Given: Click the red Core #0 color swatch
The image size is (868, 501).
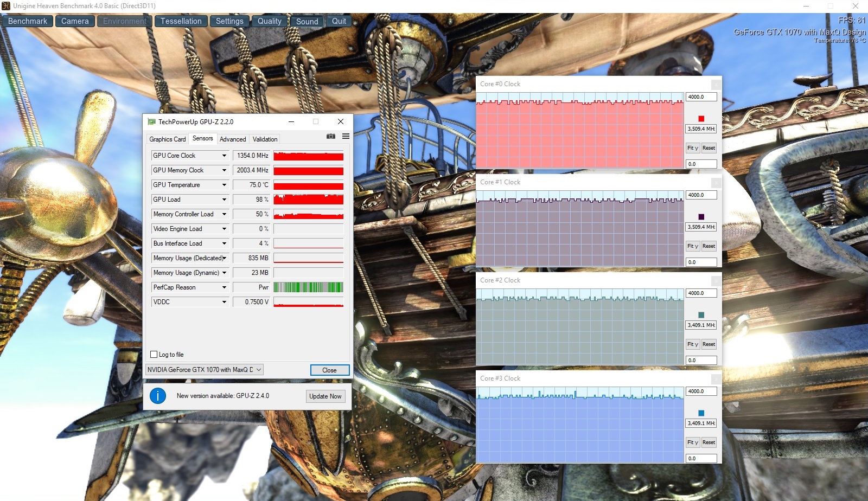Looking at the screenshot, I should click(701, 119).
